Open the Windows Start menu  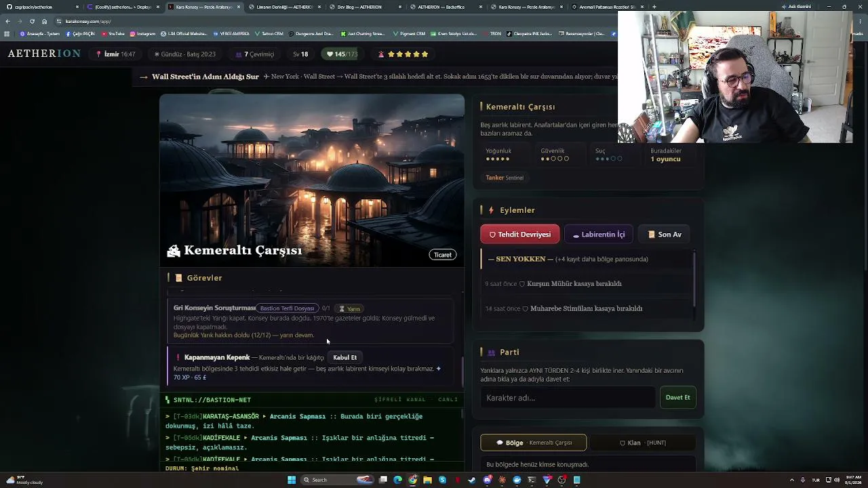point(292,480)
